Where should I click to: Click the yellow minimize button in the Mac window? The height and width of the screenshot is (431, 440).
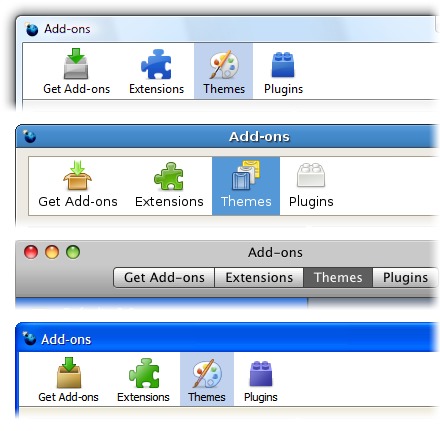52,252
